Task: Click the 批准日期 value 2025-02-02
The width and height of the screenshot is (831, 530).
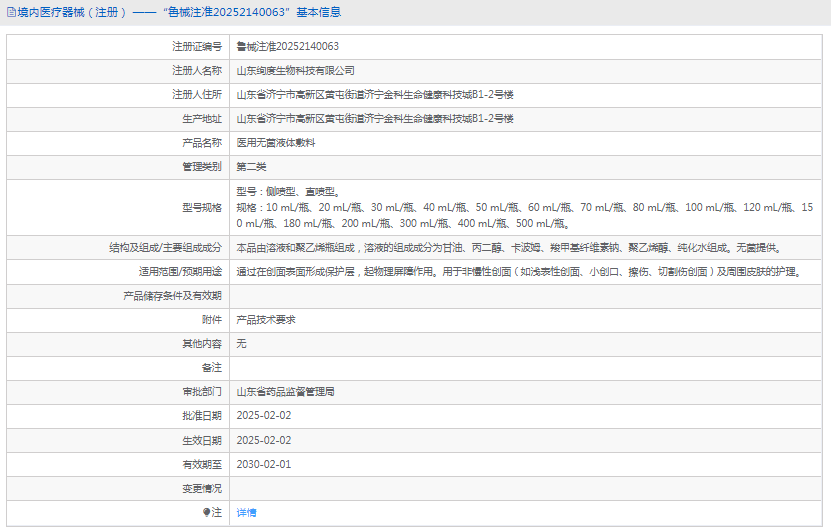Action: tap(264, 416)
